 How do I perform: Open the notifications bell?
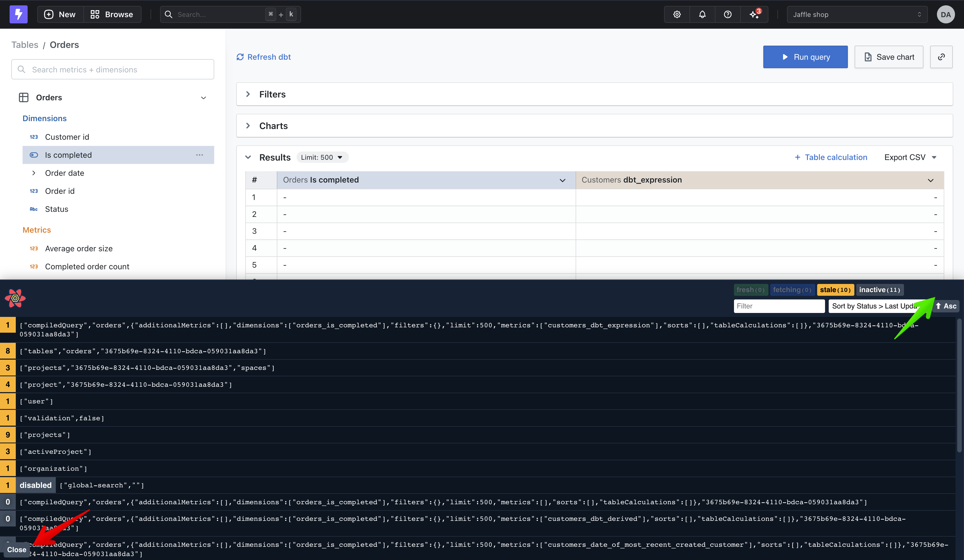(702, 14)
